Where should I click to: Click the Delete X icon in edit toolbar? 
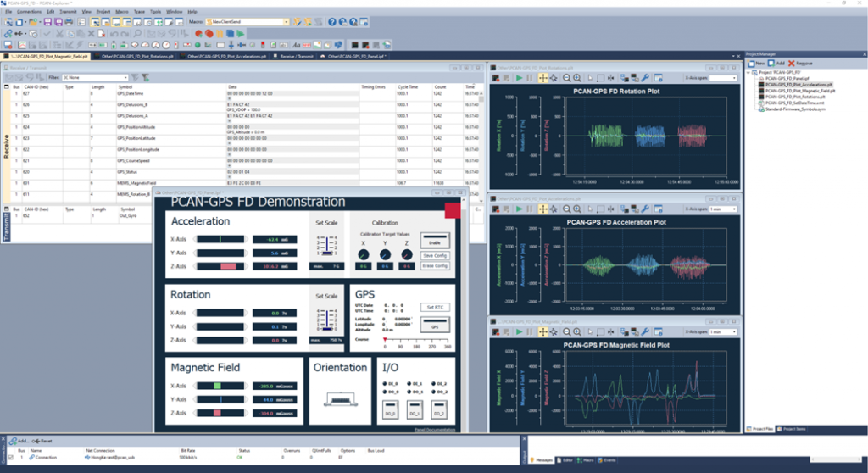point(92,34)
